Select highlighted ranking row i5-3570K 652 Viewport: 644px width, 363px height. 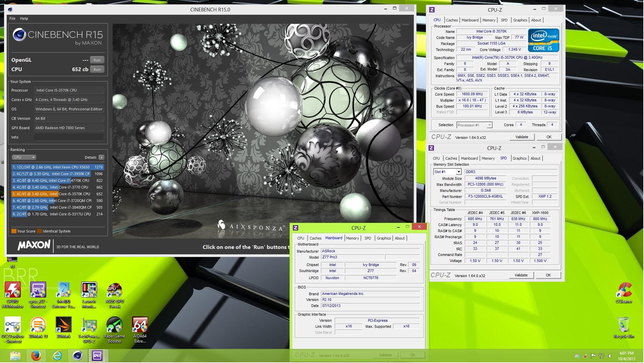tap(58, 194)
